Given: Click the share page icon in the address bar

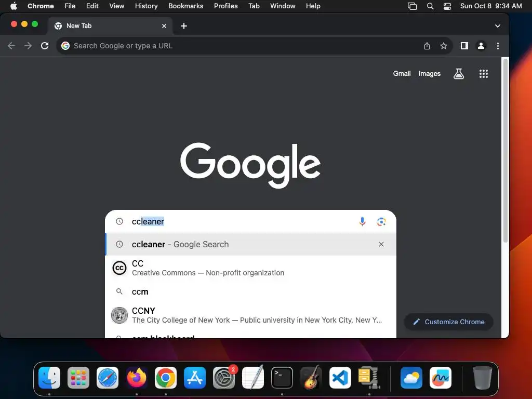Looking at the screenshot, I should tap(427, 46).
